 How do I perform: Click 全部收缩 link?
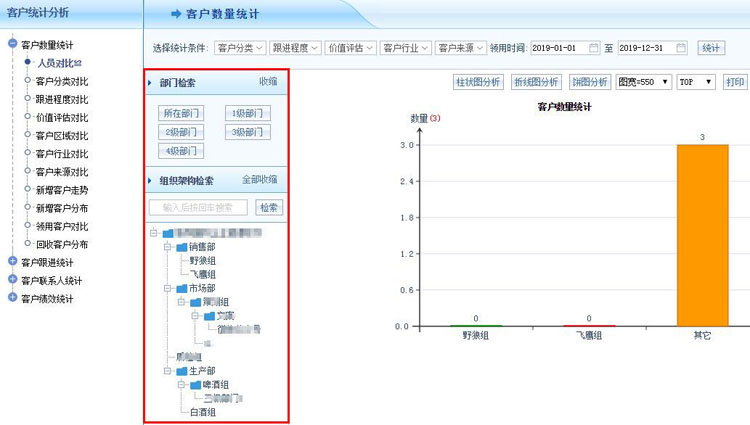click(259, 180)
